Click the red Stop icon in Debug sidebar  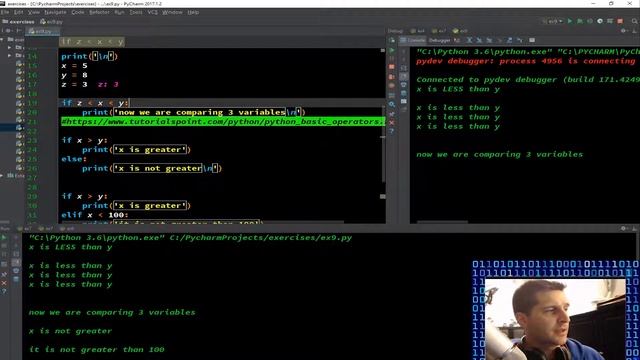[392, 67]
